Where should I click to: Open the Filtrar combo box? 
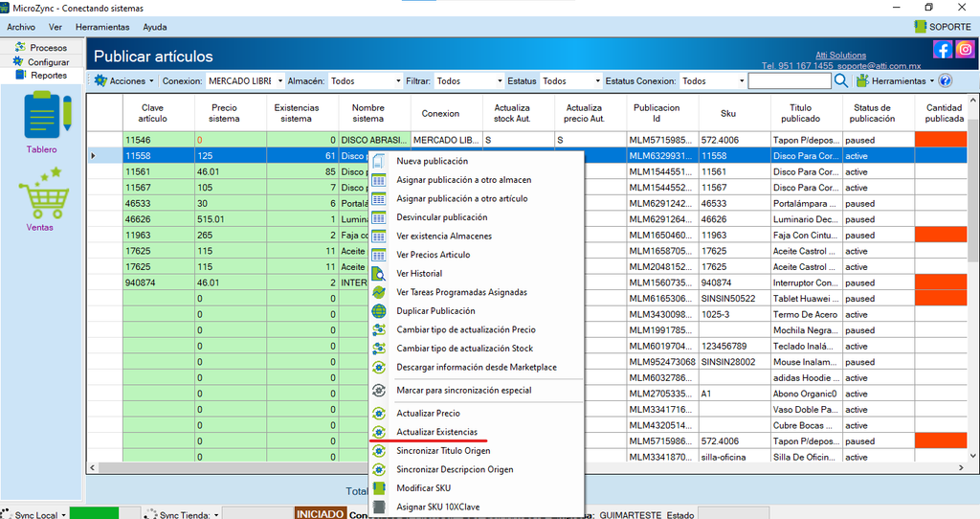469,80
